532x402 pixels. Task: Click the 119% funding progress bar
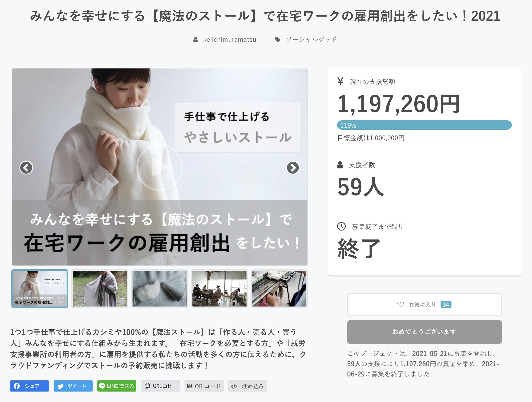[x=424, y=125]
